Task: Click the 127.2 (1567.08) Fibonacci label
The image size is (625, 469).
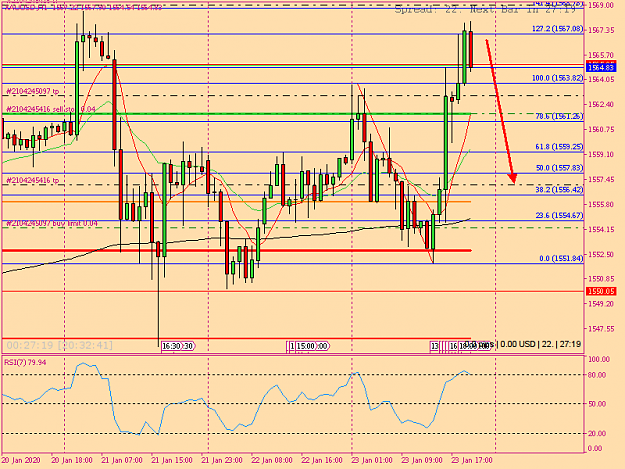Action: click(x=557, y=29)
